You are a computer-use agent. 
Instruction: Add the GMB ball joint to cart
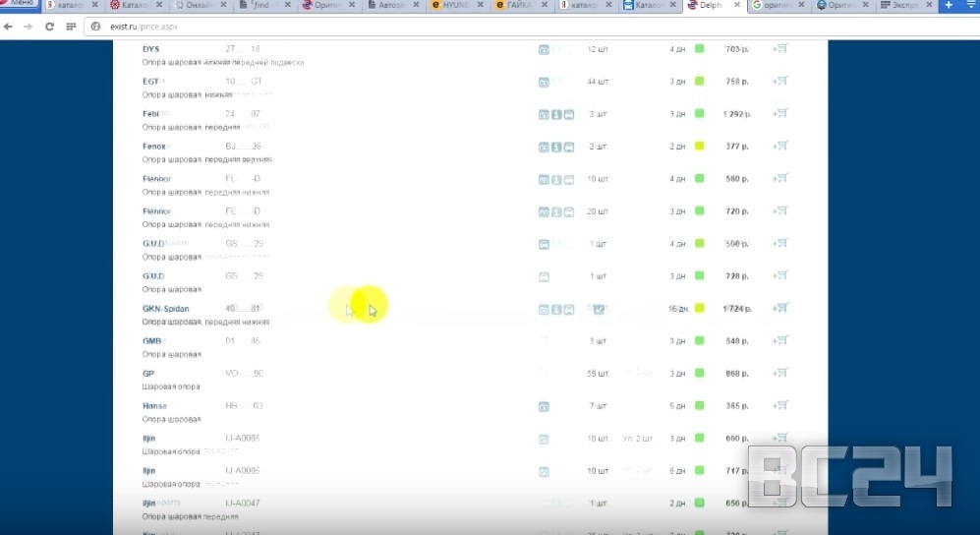pyautogui.click(x=781, y=340)
